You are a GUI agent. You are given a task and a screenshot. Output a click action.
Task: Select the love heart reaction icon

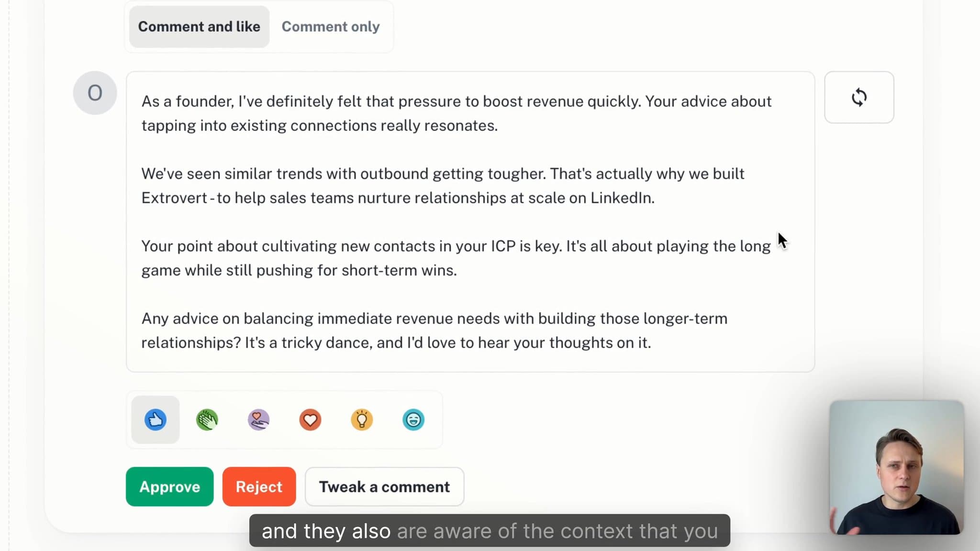310,419
